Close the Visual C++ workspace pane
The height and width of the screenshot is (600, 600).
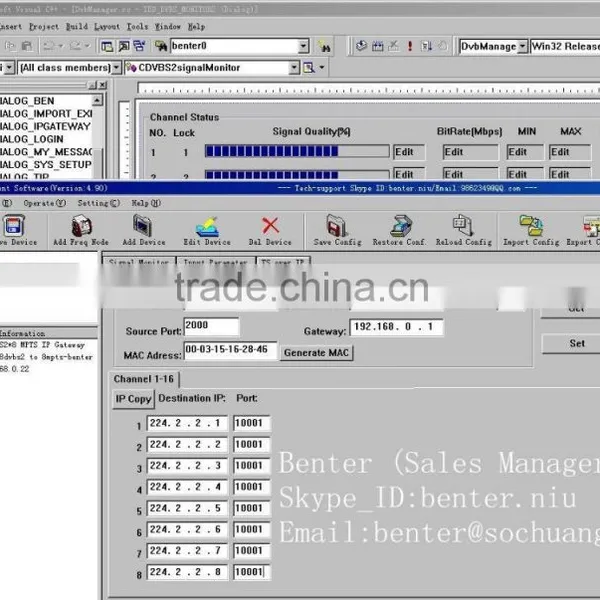pos(103,85)
